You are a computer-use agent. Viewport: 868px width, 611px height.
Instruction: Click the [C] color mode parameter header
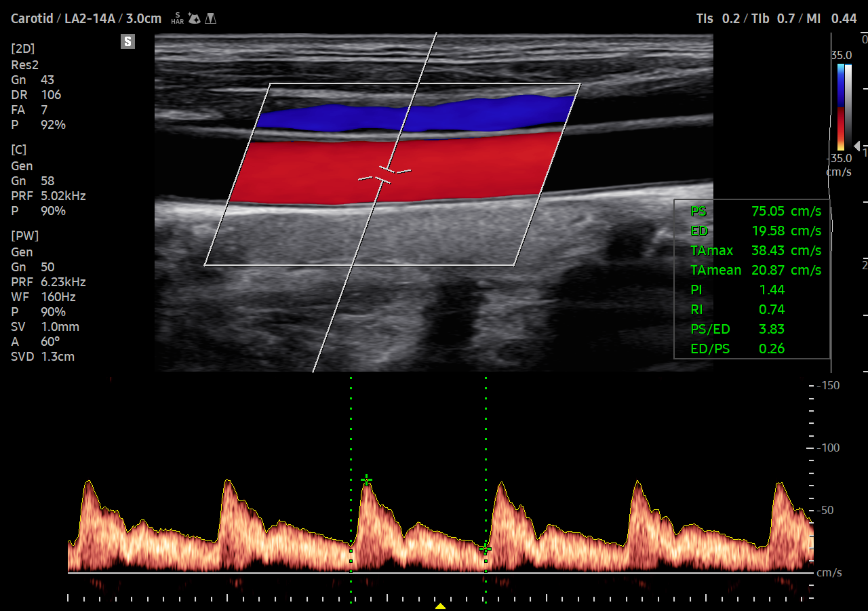(x=19, y=150)
